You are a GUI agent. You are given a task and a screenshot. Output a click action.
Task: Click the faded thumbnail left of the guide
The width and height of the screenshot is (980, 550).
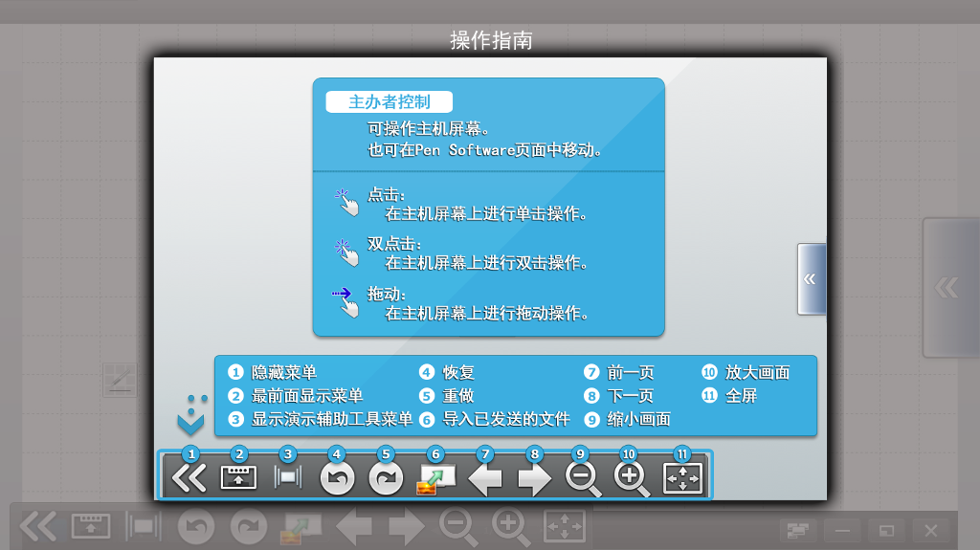(x=121, y=380)
